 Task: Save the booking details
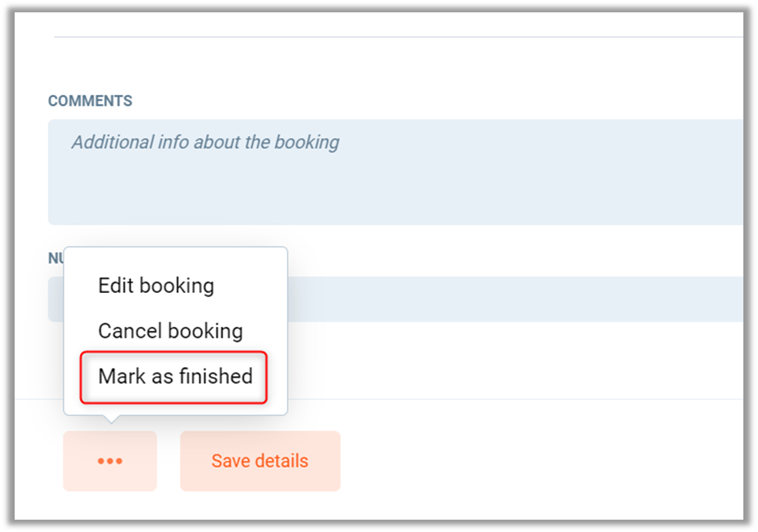(260, 461)
